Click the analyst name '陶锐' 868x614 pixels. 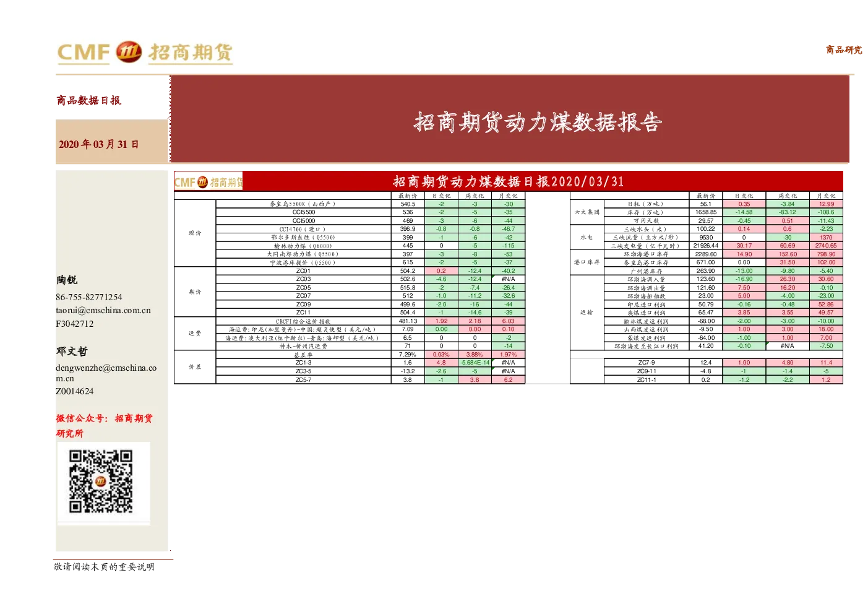click(x=67, y=280)
